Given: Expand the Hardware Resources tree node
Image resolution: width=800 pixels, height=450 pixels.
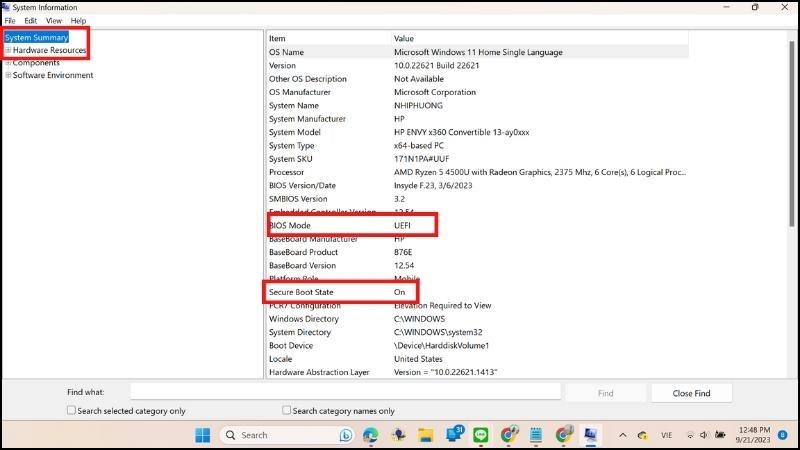Looking at the screenshot, I should [x=8, y=50].
